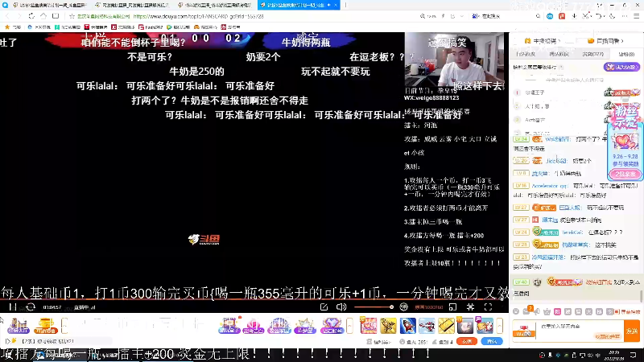
Task: Open the crown icon in chat toolbar
Action: 547,312
